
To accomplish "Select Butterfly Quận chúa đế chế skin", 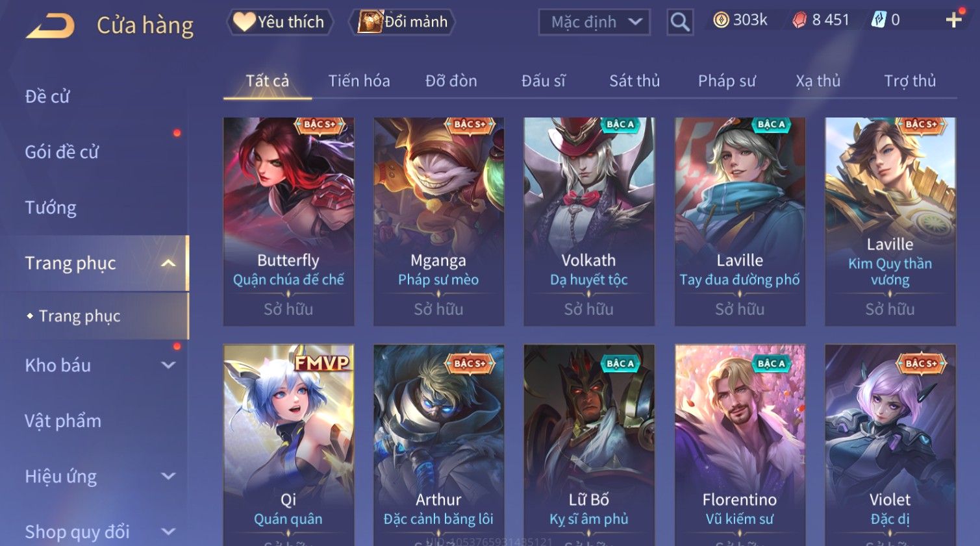I will click(288, 221).
